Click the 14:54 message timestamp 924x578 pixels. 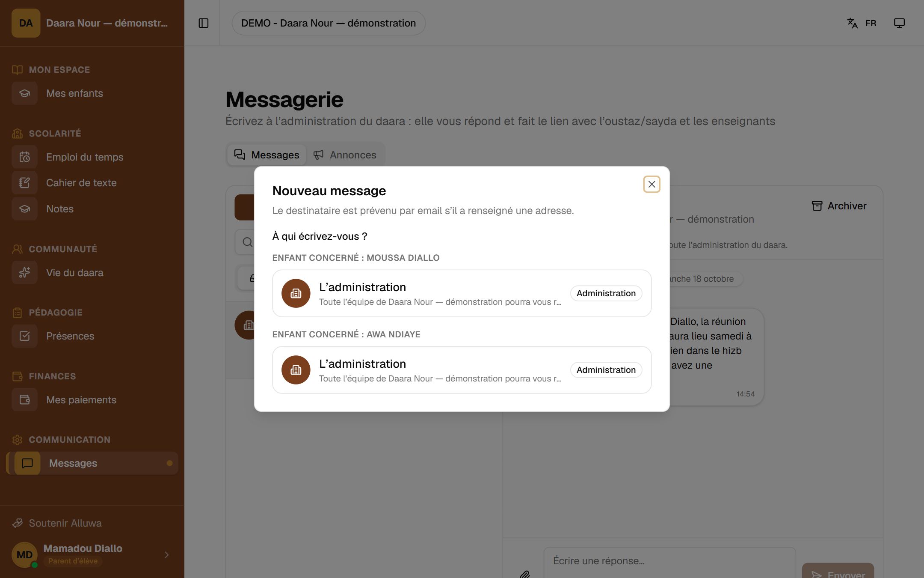pos(746,394)
